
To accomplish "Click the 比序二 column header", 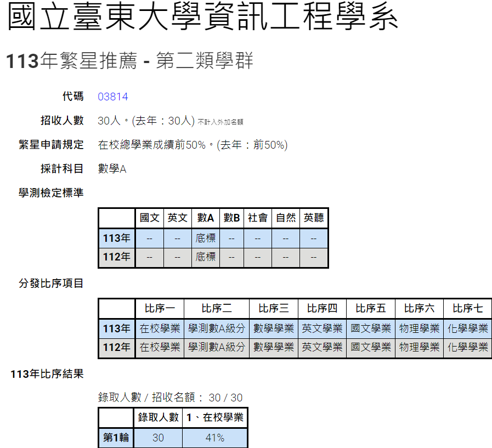I will tap(217, 308).
